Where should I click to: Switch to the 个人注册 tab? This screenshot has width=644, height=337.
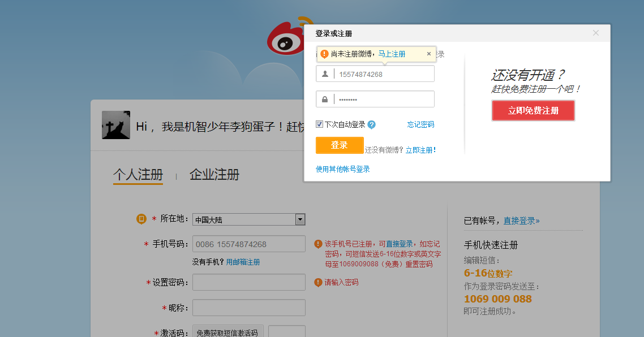point(138,175)
